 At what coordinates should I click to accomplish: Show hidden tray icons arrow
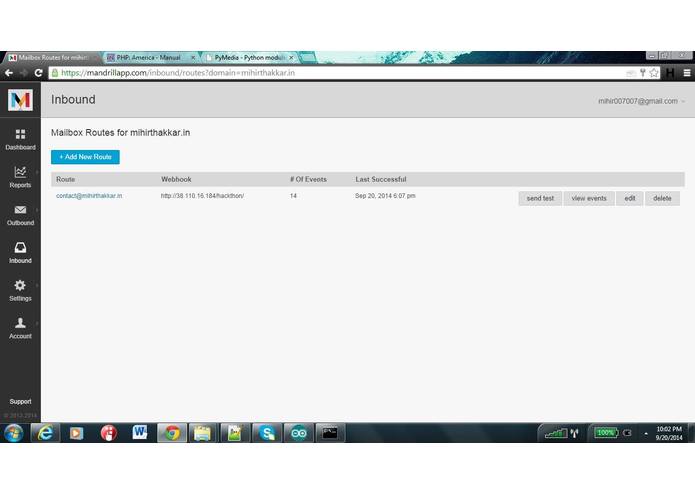(646, 433)
